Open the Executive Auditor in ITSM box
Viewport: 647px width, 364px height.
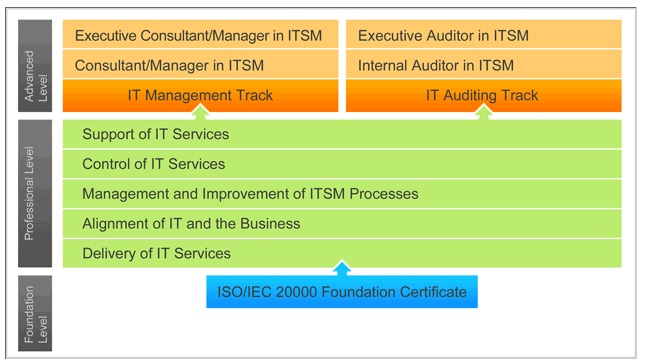click(x=484, y=34)
